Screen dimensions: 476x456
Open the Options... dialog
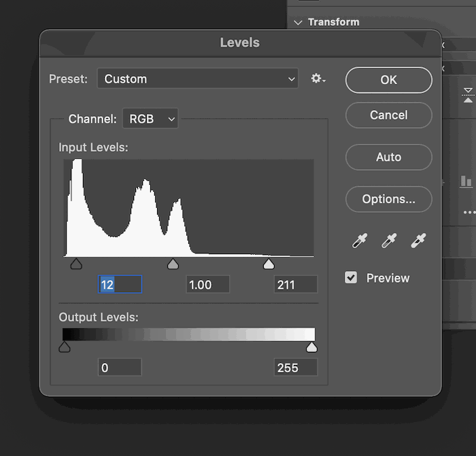[x=388, y=199]
